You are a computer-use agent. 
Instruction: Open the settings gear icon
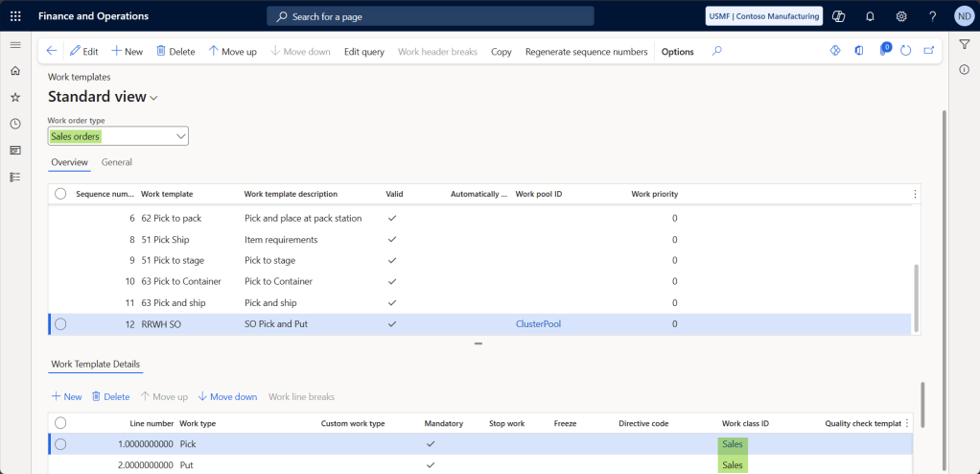point(901,16)
